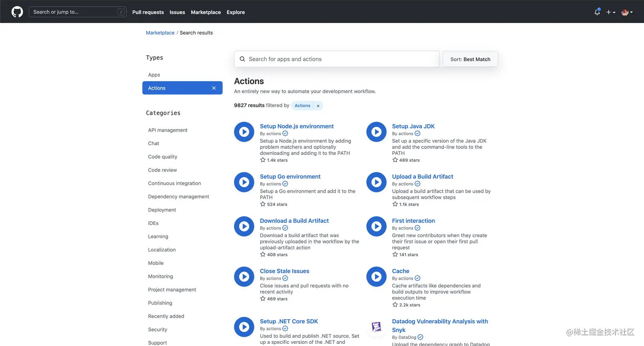
Task: Focus the Search for apps and actions field
Action: click(336, 59)
